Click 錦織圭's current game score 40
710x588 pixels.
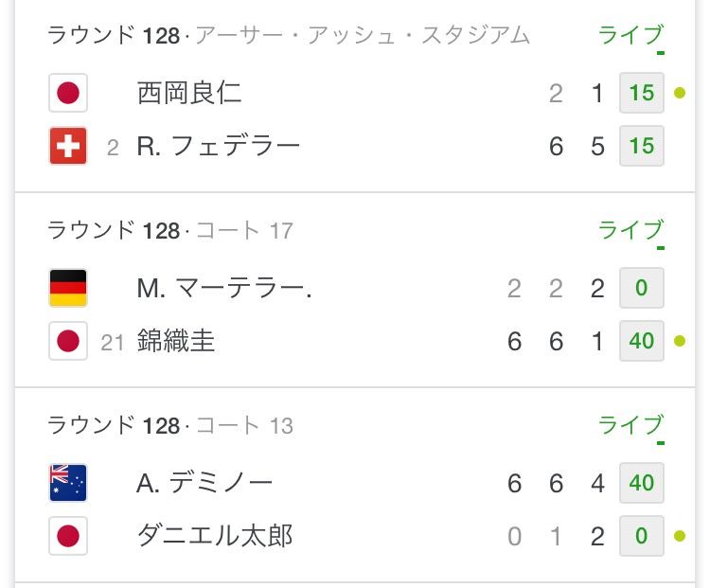coord(642,341)
